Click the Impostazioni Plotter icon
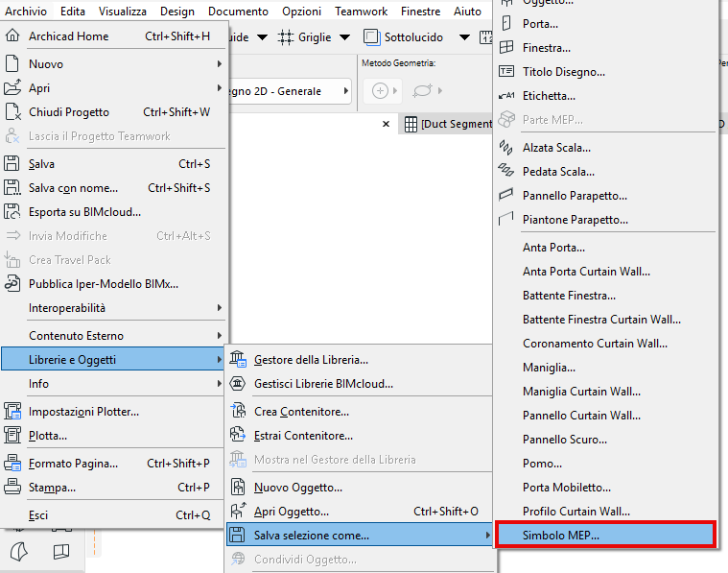This screenshot has height=573, width=728. pyautogui.click(x=12, y=412)
